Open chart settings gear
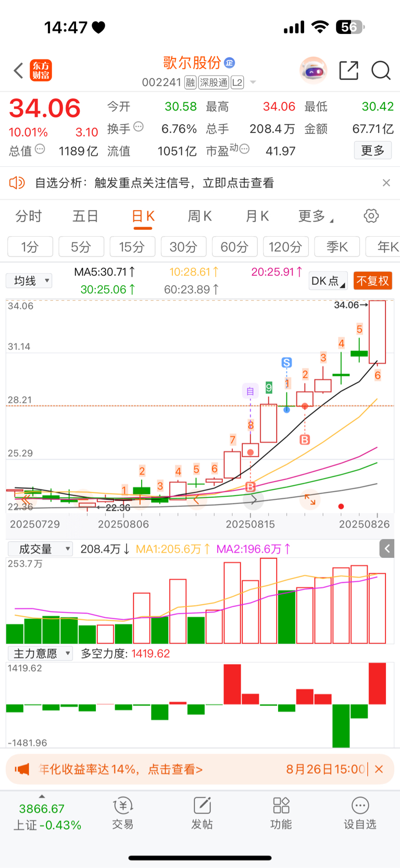The image size is (400, 868). 371,216
